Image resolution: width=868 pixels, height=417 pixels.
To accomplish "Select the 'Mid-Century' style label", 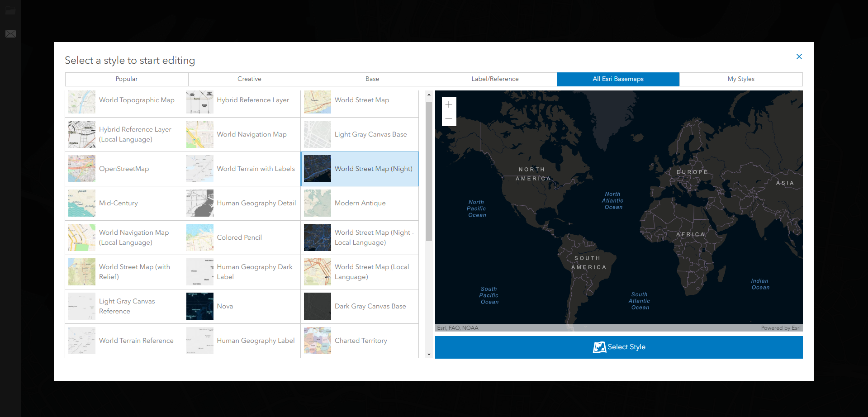I will (x=119, y=203).
